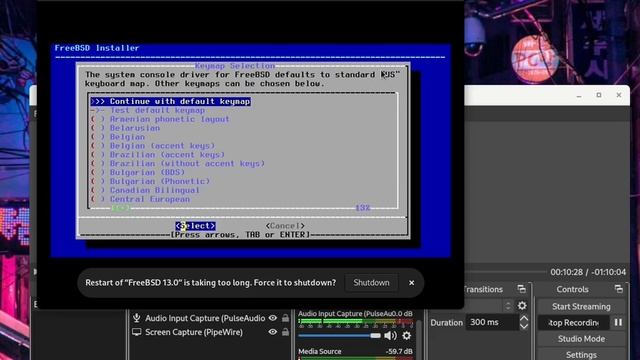640x360 pixels.
Task: Pick Canadian Bilingual keymap option
Action: pyautogui.click(x=145, y=190)
